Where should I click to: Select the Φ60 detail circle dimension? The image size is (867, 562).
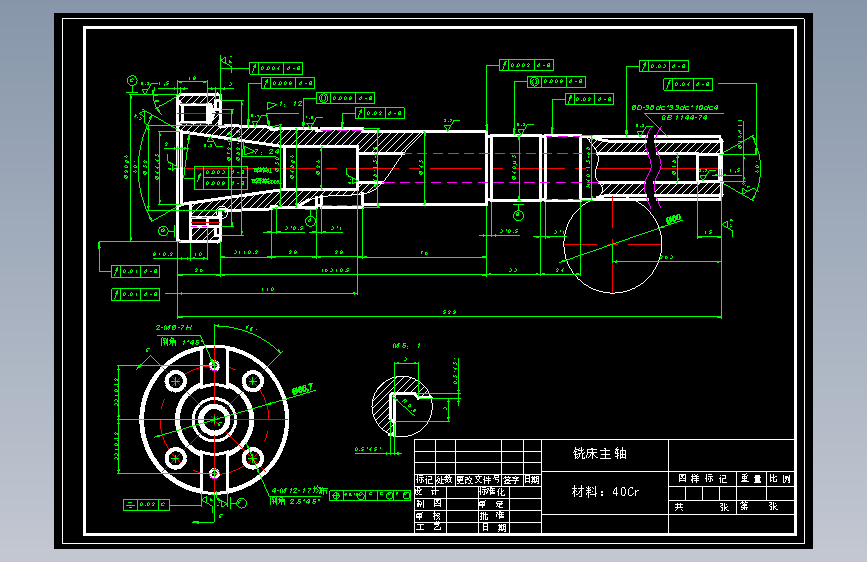673,220
